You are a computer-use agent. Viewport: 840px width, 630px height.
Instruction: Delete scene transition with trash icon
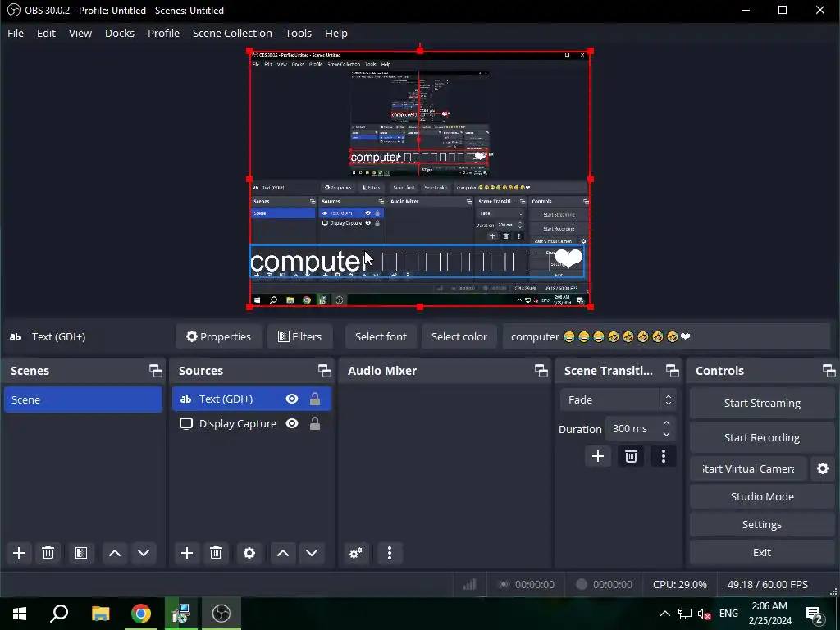point(631,456)
